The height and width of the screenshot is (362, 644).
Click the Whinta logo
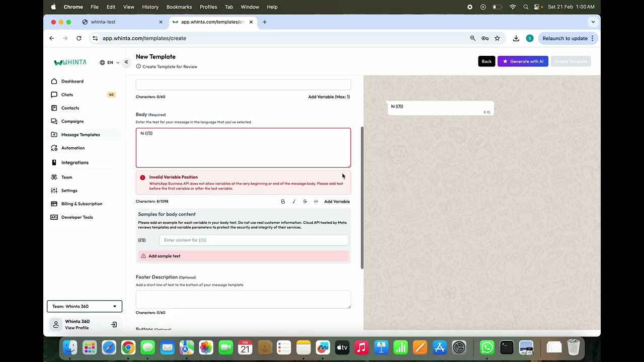tap(70, 62)
